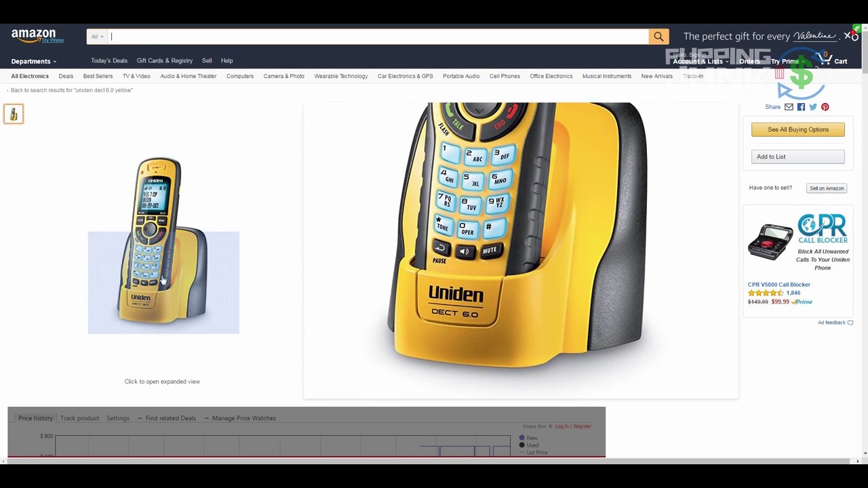Click See All Buying Options button
Image resolution: width=868 pixels, height=488 pixels.
point(798,129)
